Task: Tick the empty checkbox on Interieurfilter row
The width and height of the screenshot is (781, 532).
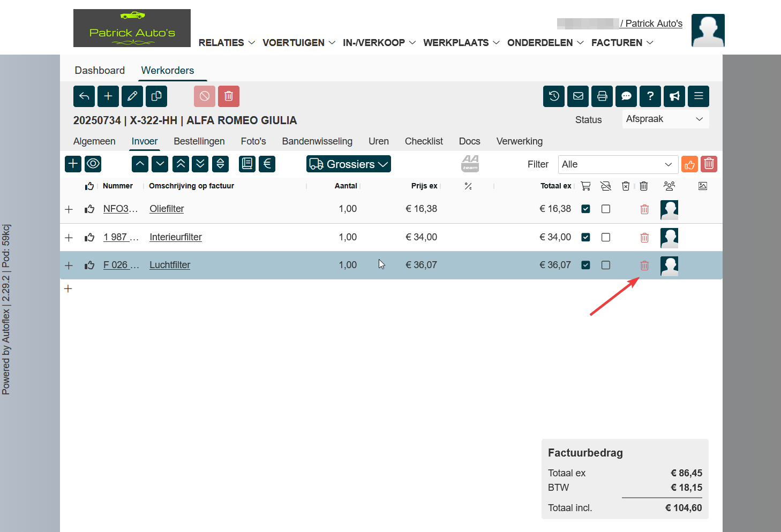Action: pyautogui.click(x=606, y=237)
